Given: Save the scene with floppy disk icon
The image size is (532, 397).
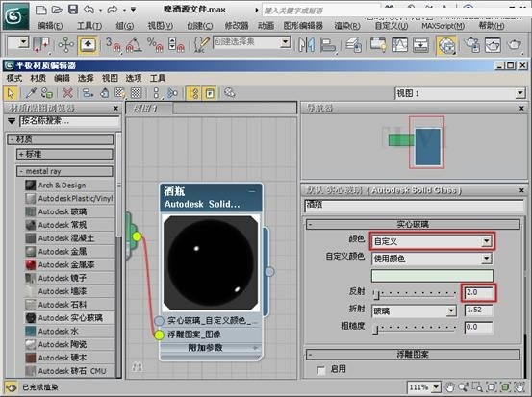Looking at the screenshot, I should [73, 10].
